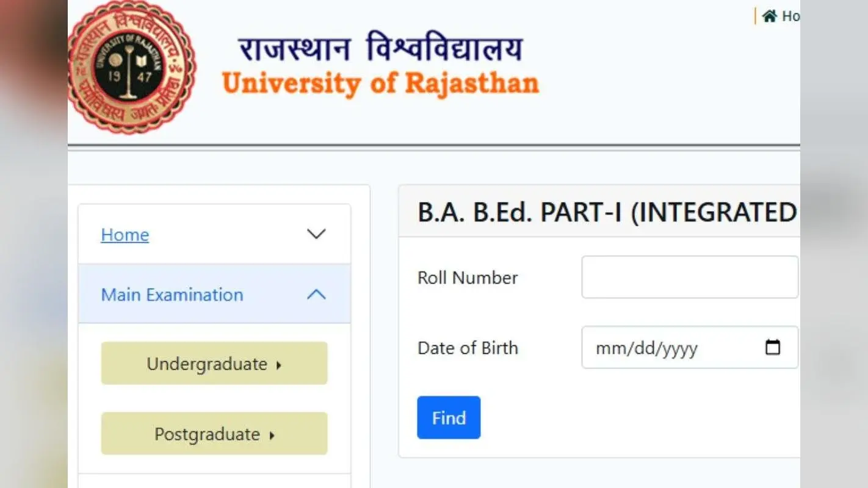Open the Undergraduate submenu button

(x=214, y=363)
